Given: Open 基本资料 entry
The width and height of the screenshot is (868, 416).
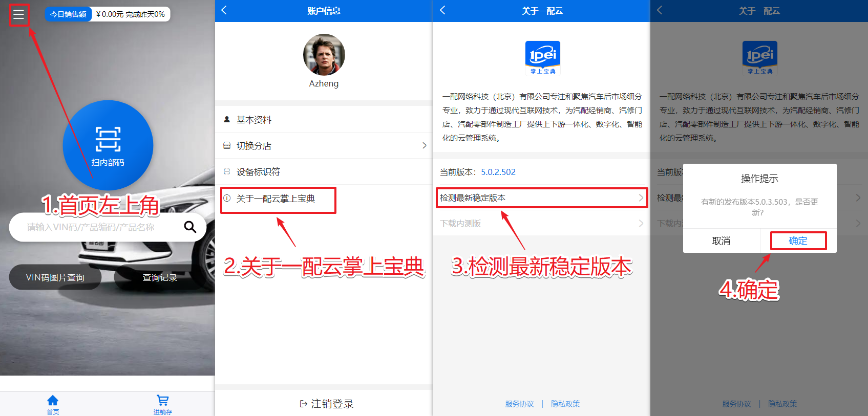Looking at the screenshot, I should [324, 119].
